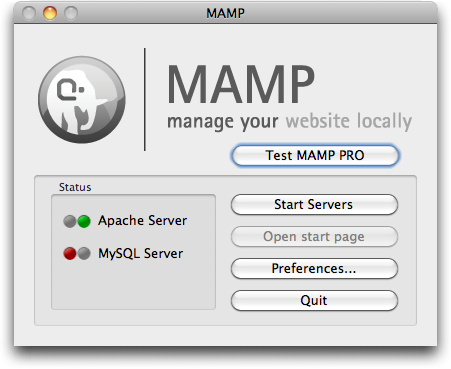Click the gray MySQL Server status light
This screenshot has width=451, height=369.
[84, 254]
